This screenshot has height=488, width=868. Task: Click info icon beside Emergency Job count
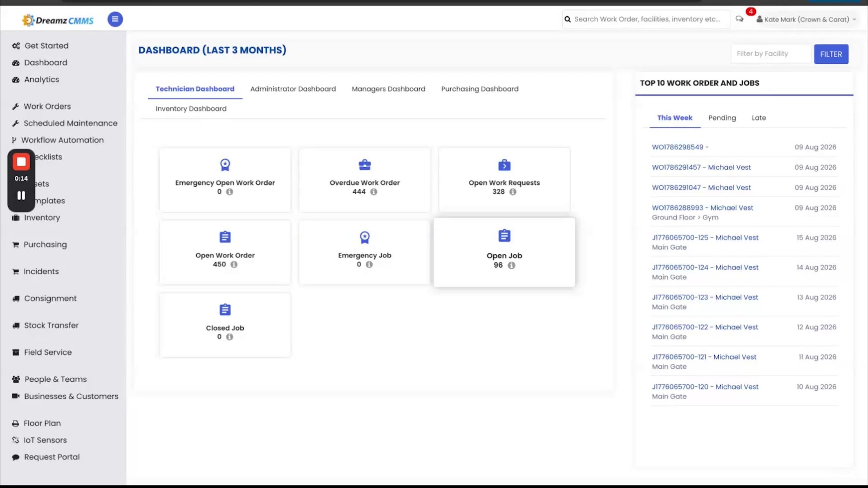coord(369,265)
